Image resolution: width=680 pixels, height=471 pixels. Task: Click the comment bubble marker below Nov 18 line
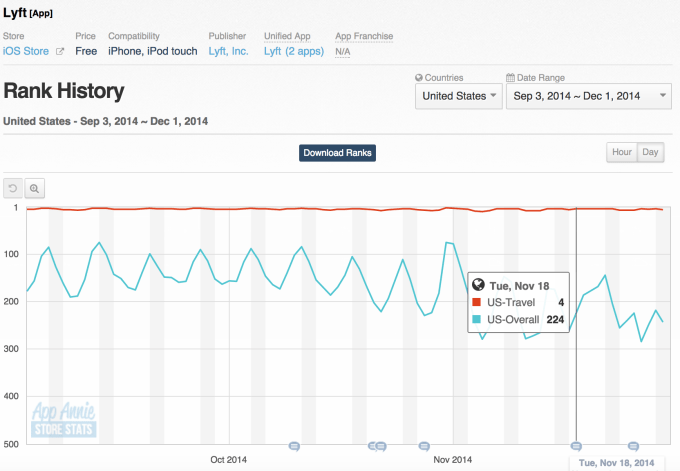coord(576,446)
